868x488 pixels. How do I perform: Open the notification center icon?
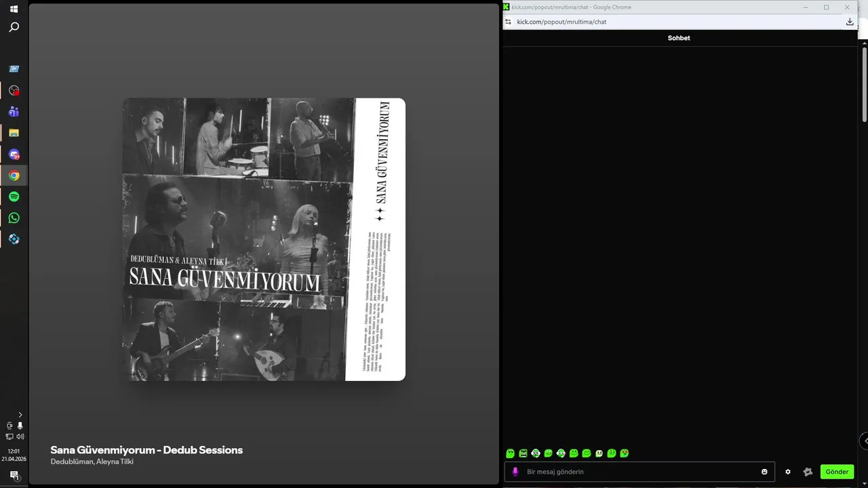coord(14,475)
